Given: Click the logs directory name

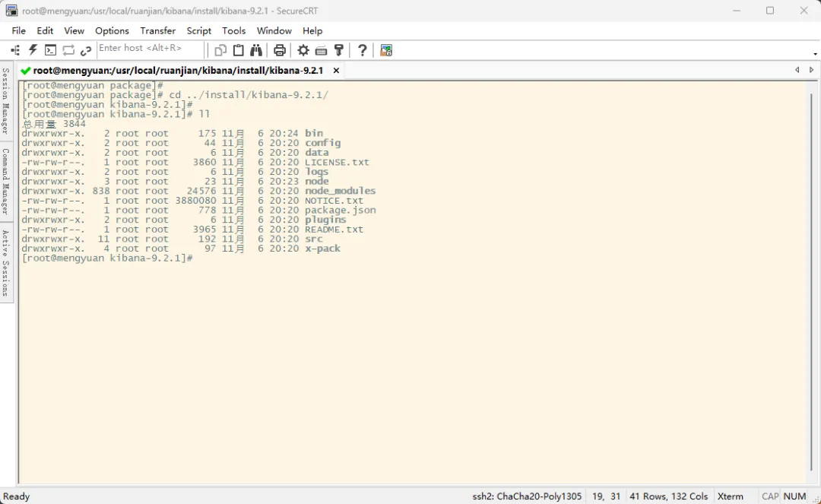Looking at the screenshot, I should click(x=317, y=172).
